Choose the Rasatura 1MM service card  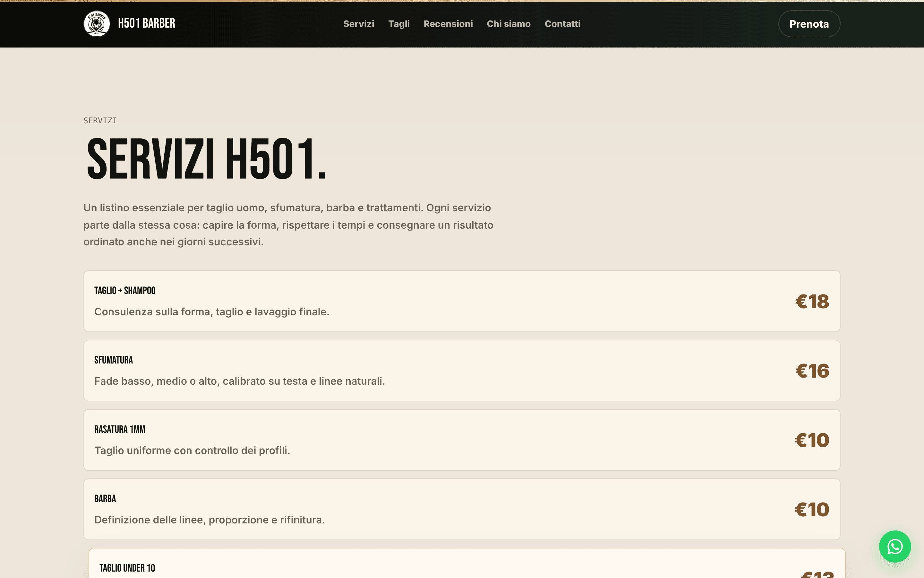point(462,440)
